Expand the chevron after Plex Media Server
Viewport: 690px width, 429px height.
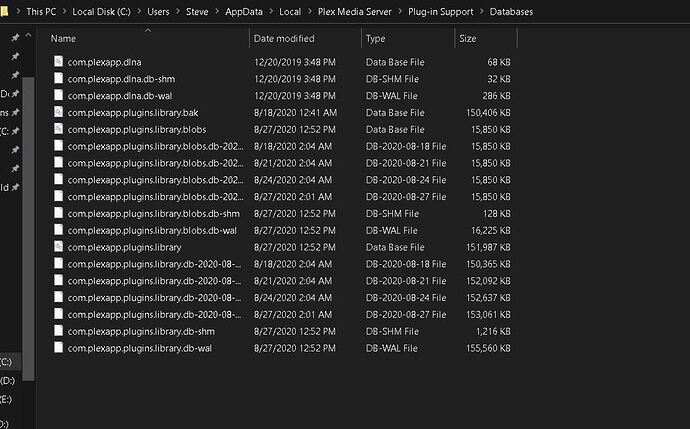click(x=398, y=12)
